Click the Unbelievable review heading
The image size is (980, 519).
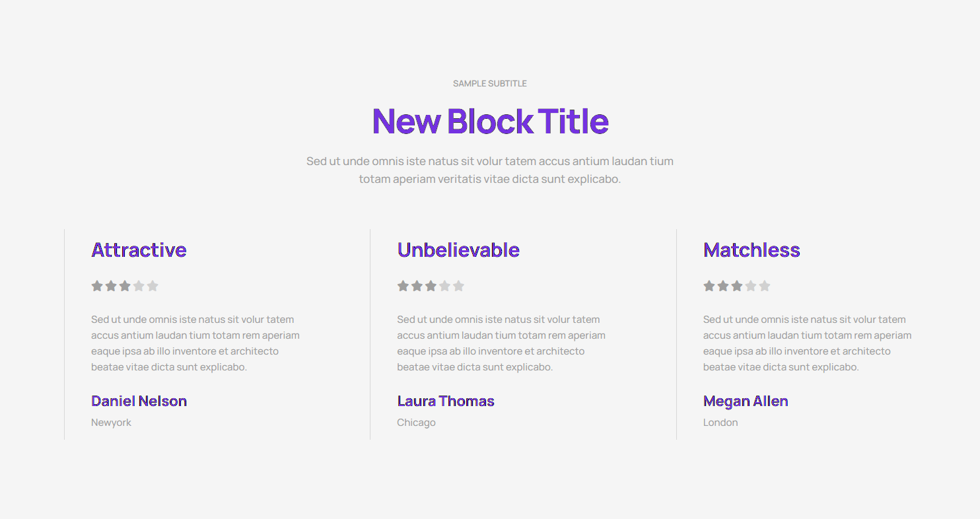[458, 250]
